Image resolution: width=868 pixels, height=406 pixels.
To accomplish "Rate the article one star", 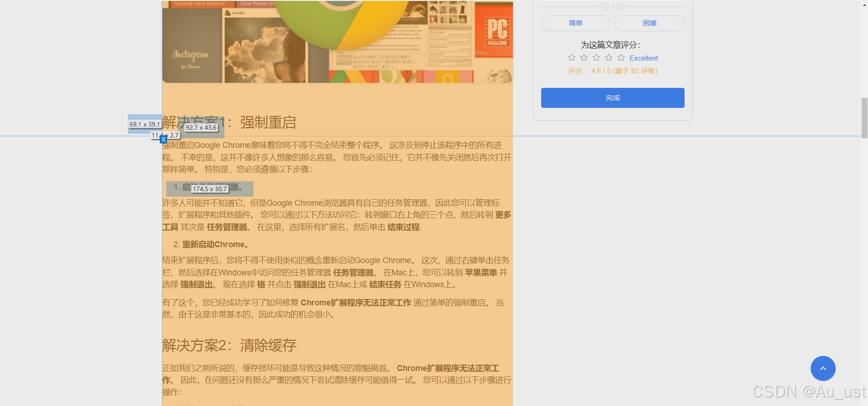I will [x=572, y=57].
